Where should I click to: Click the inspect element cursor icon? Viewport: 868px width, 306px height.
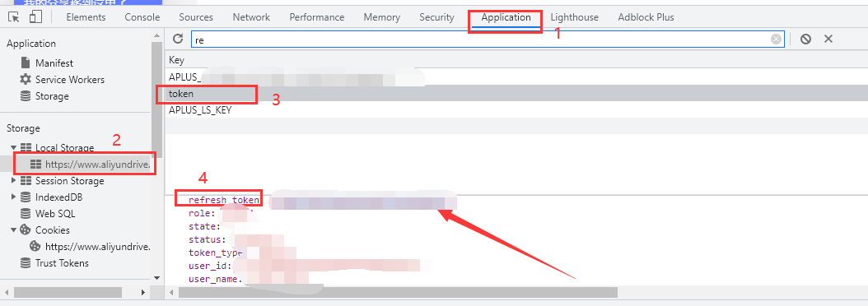click(x=14, y=17)
